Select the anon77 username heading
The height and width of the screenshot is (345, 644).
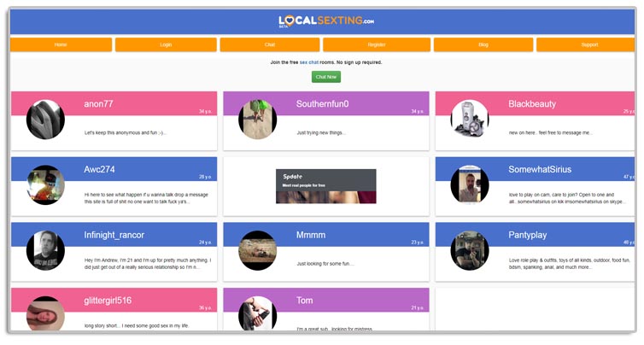pos(98,104)
